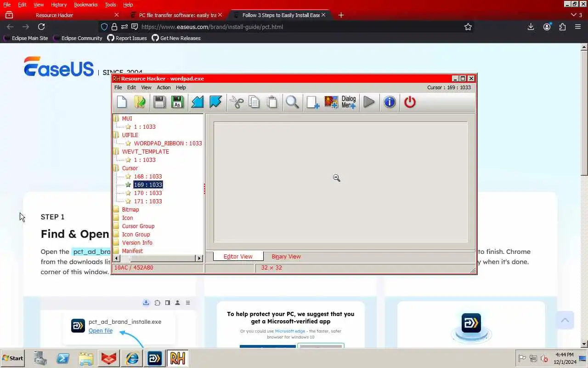
Task: Select cursor resource 171 : 1033
Action: coord(148,201)
